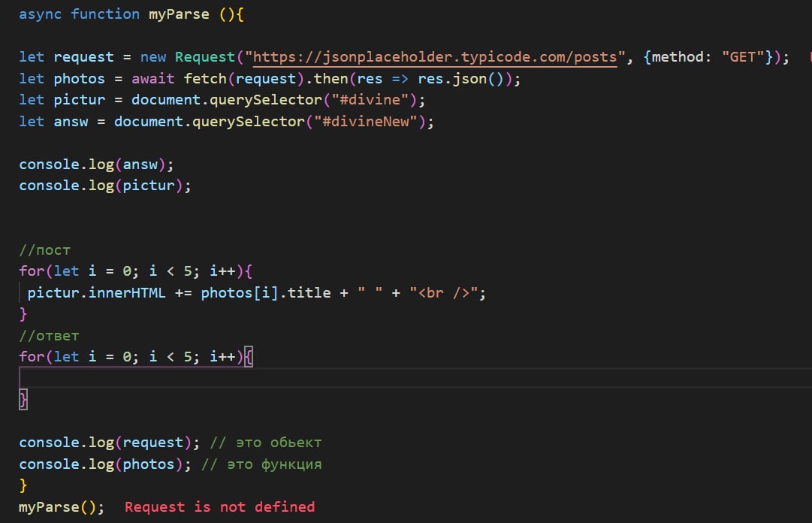Image resolution: width=812 pixels, height=523 pixels.
Task: Click the highlighted closing brace of second loop
Action: tap(23, 400)
